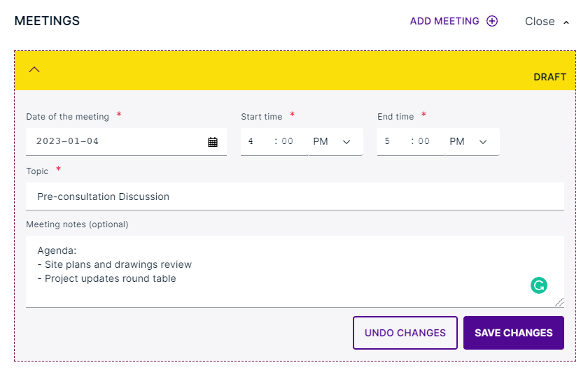Viewport: 588px width, 372px height.
Task: Click the Add Meeting link
Action: click(x=444, y=21)
